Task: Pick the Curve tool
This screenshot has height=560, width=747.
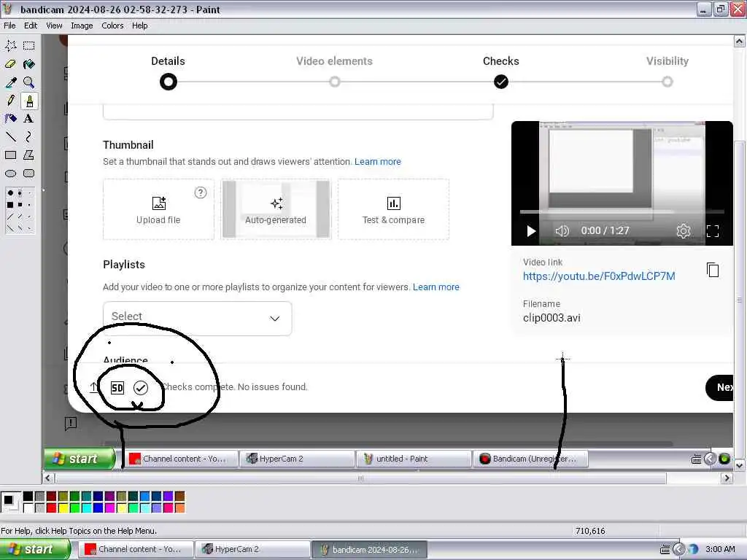Action: pos(29,137)
